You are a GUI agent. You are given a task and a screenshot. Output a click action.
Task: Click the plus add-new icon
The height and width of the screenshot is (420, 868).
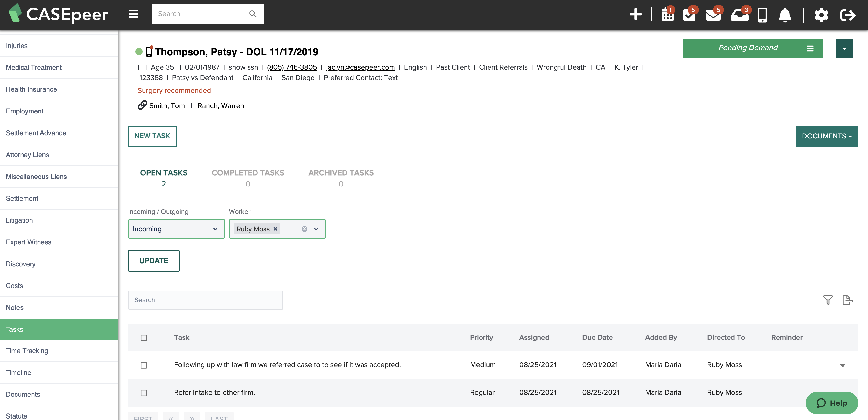point(635,15)
